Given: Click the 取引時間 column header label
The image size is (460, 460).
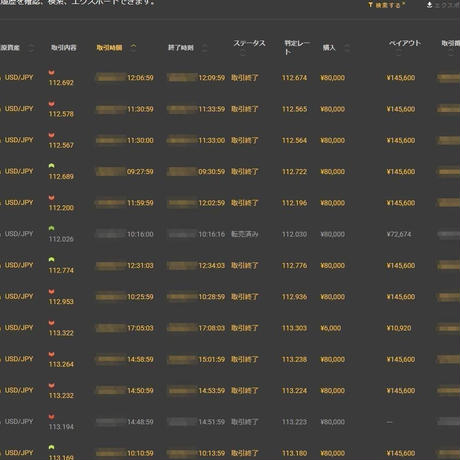Looking at the screenshot, I should (109, 48).
